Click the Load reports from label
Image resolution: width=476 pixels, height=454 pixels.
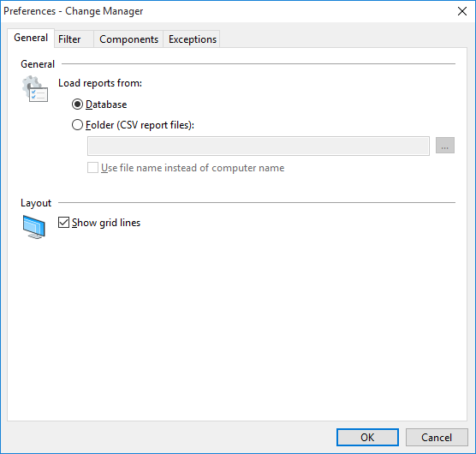[x=100, y=83]
